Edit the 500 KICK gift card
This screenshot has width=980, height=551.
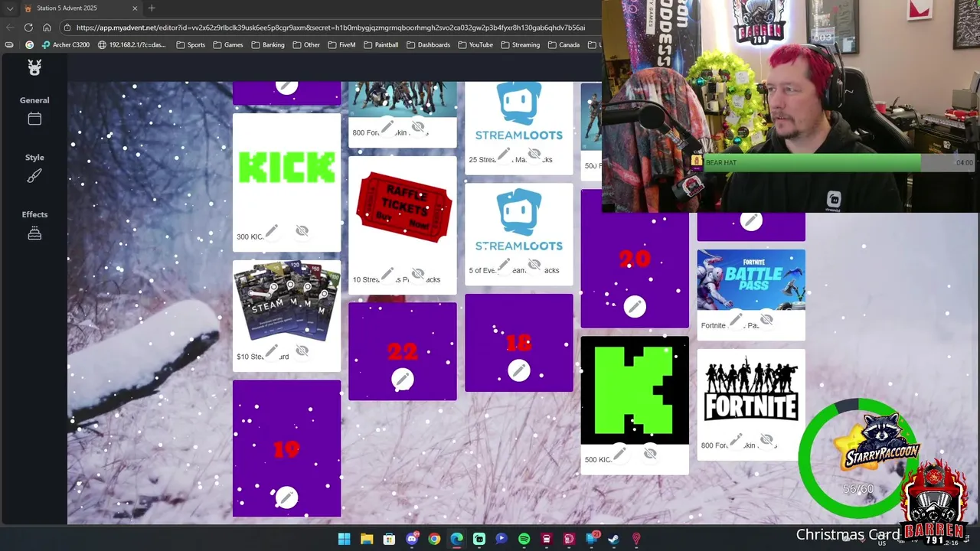point(619,454)
